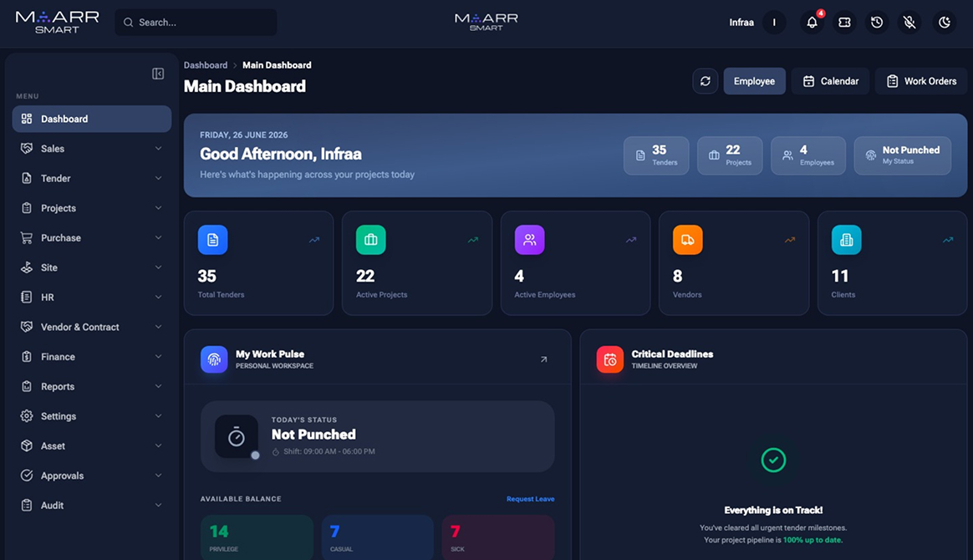Viewport: 973px width, 560px height.
Task: Expand the Sales menu
Action: coord(92,149)
